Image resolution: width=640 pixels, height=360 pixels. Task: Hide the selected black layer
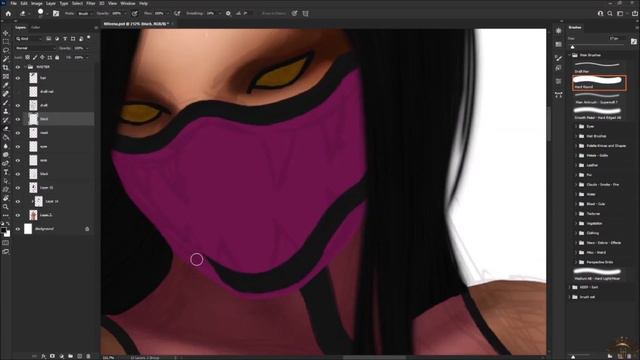tap(18, 119)
